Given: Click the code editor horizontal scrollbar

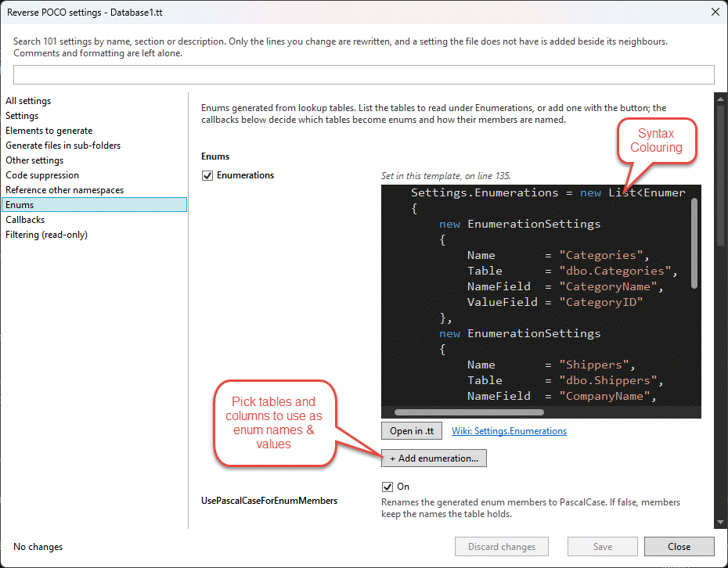Looking at the screenshot, I should [x=469, y=412].
